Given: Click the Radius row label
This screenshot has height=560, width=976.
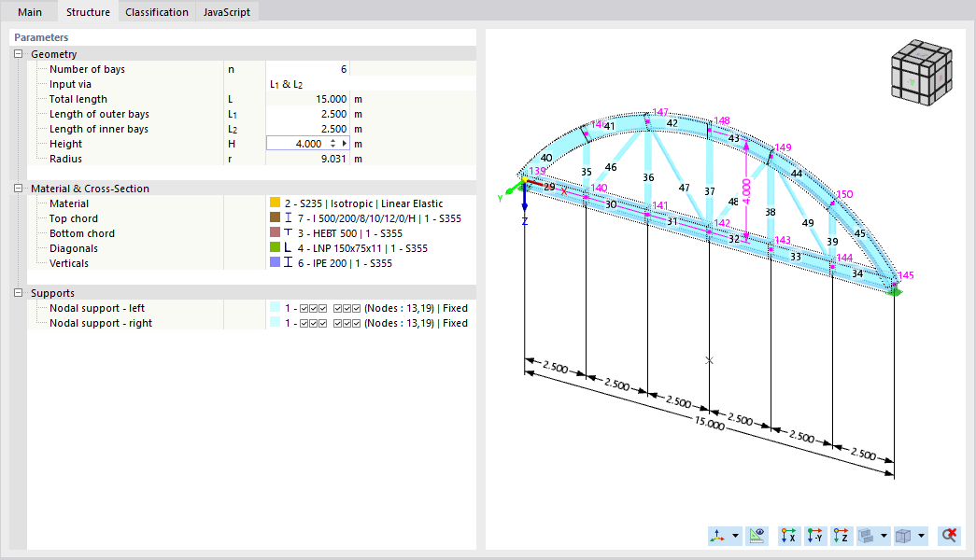Looking at the screenshot, I should (x=66, y=159).
